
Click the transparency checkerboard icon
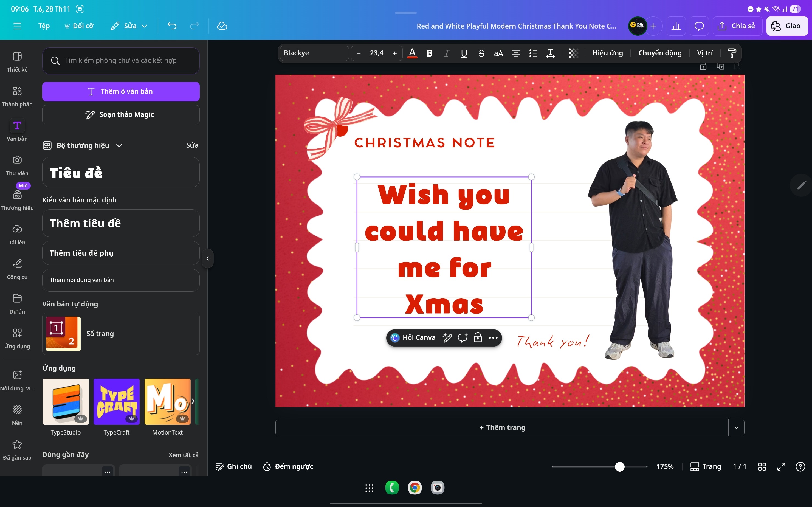573,53
